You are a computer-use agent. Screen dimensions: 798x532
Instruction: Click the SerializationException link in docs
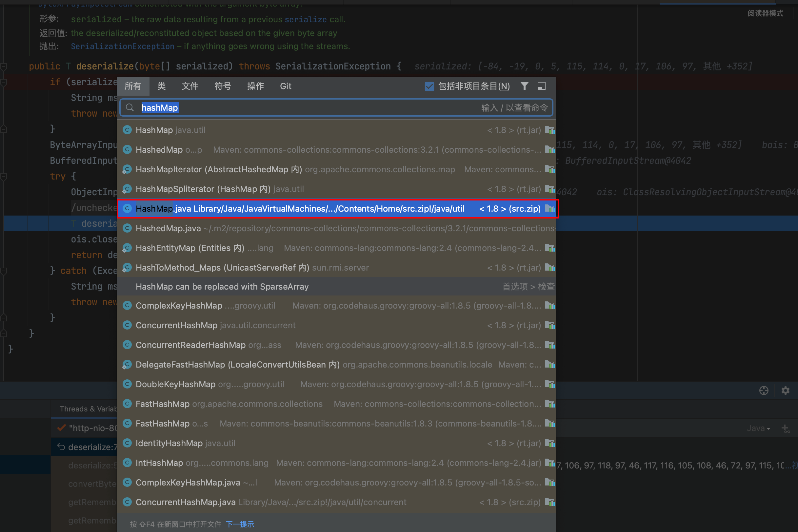(x=123, y=47)
